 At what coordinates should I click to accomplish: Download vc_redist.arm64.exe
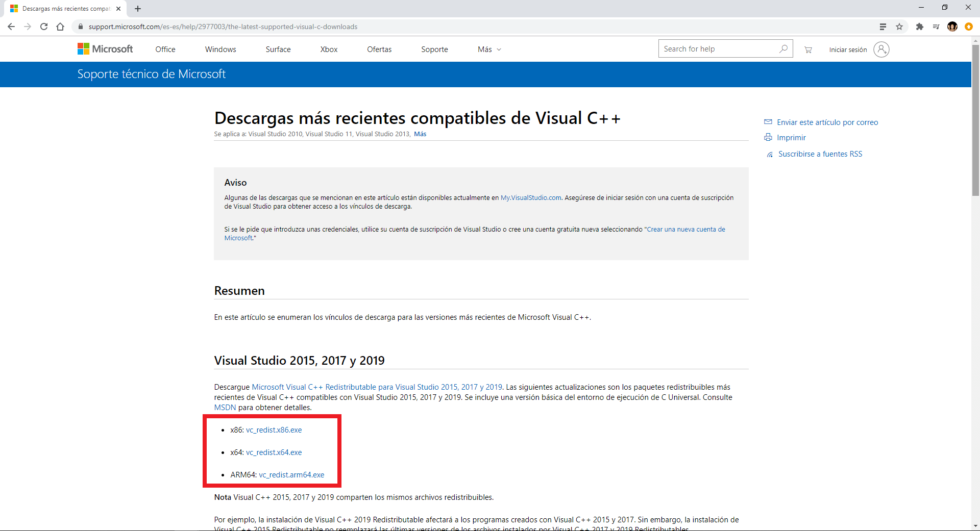tap(291, 475)
